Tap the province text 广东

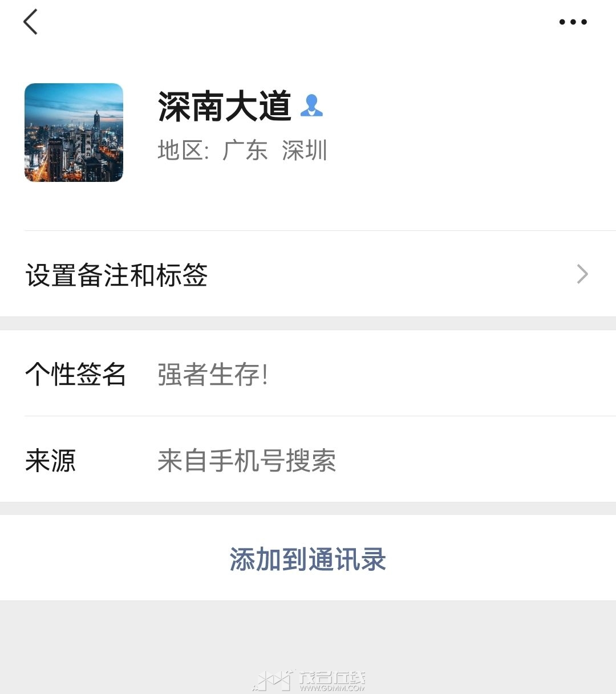click(x=245, y=151)
